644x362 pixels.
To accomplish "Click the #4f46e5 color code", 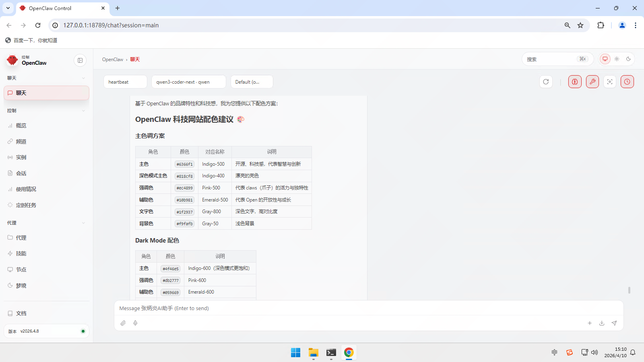I will click(171, 269).
